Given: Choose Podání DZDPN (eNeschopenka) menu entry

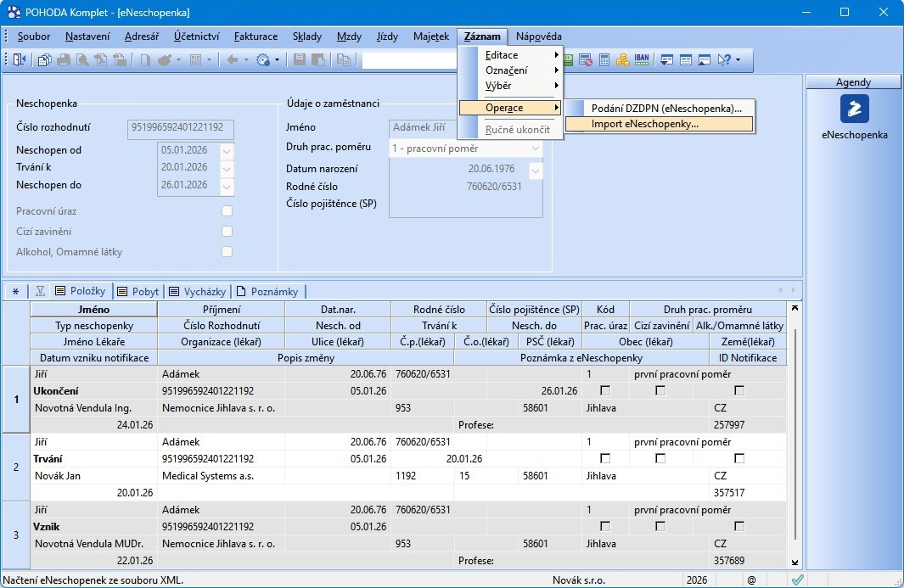Looking at the screenshot, I should click(x=666, y=108).
